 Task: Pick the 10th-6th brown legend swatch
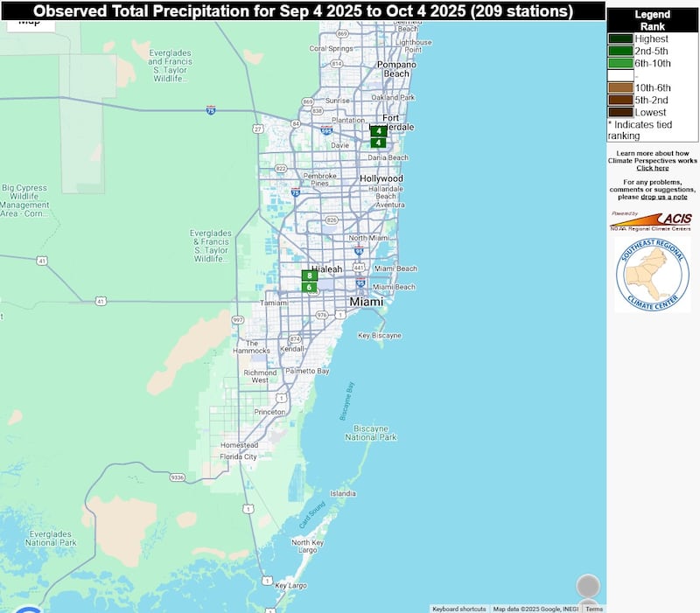621,87
